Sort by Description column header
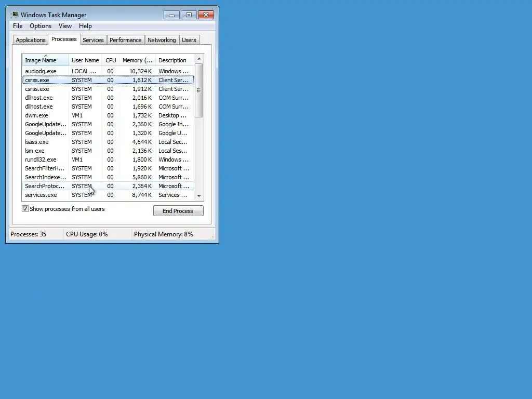This screenshot has height=399, width=532. coord(175,60)
